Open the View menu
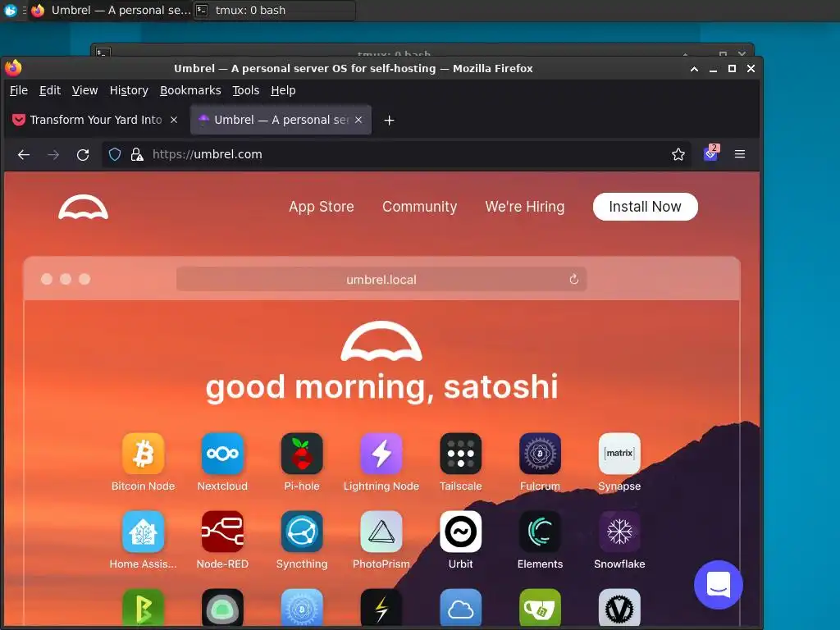 [x=84, y=90]
